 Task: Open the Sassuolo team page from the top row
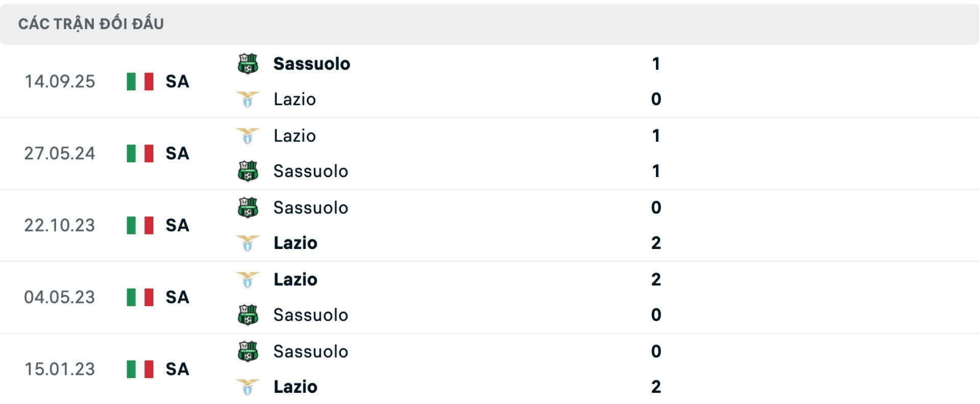(x=311, y=63)
